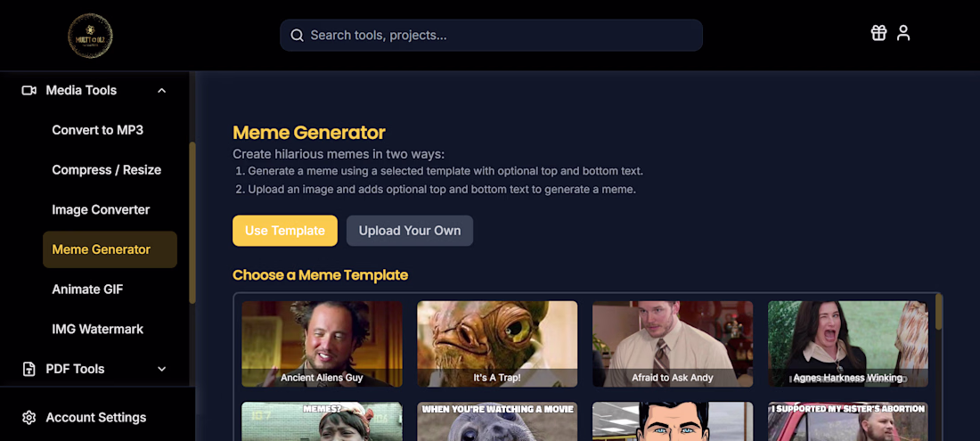Open IMG Watermark tool
980x441 pixels.
[97, 329]
